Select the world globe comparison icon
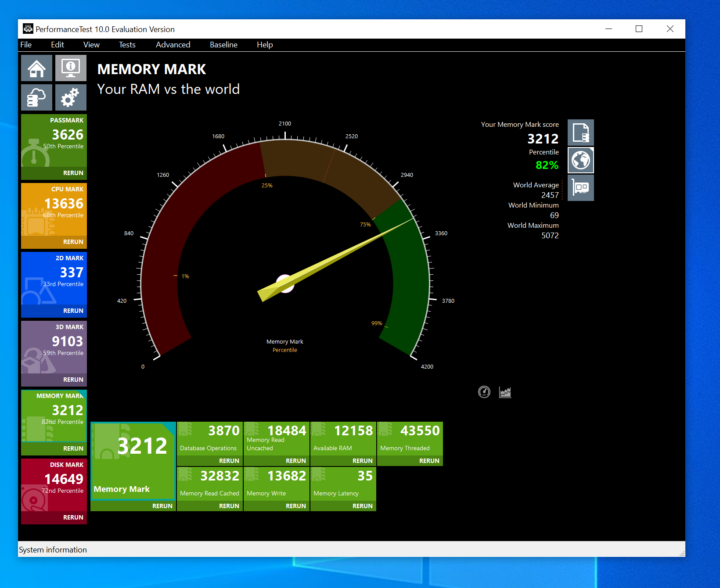The width and height of the screenshot is (720, 588). pyautogui.click(x=581, y=160)
